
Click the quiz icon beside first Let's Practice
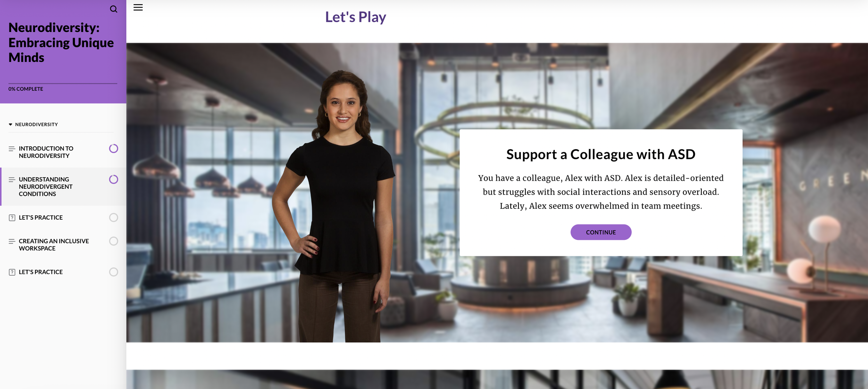click(12, 218)
